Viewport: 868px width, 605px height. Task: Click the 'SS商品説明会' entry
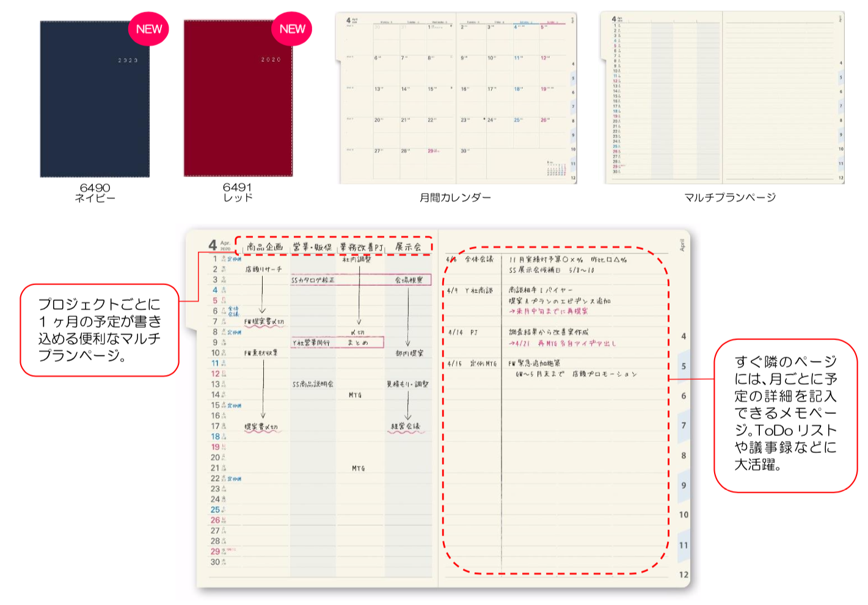point(313,385)
